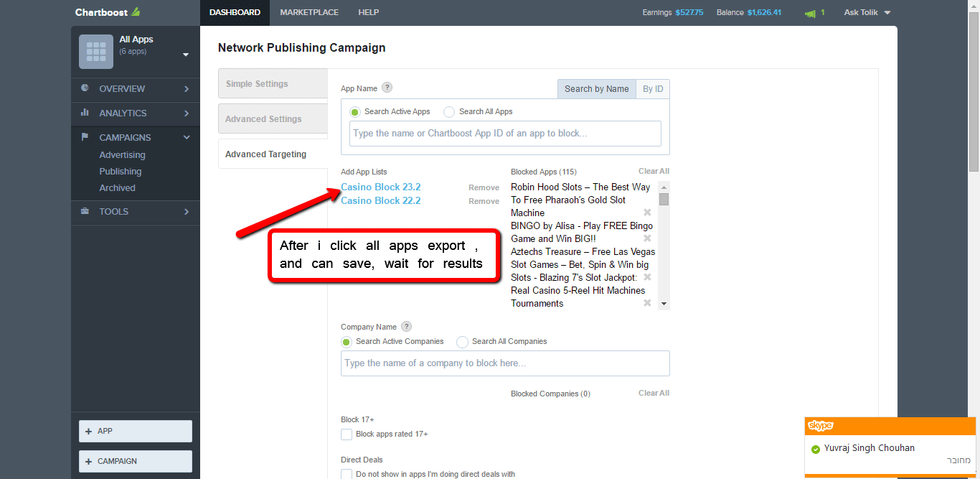Select the Search Active Companies radio button
Image resolution: width=980 pixels, height=479 pixels.
coord(347,342)
